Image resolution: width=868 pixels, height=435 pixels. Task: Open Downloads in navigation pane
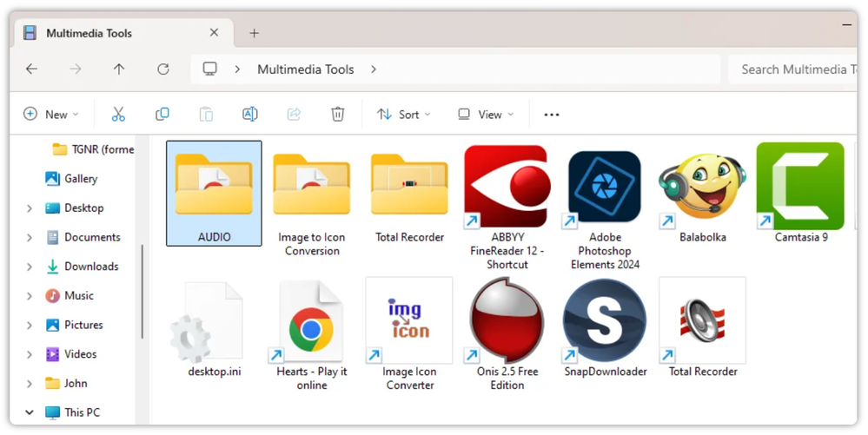point(82,267)
